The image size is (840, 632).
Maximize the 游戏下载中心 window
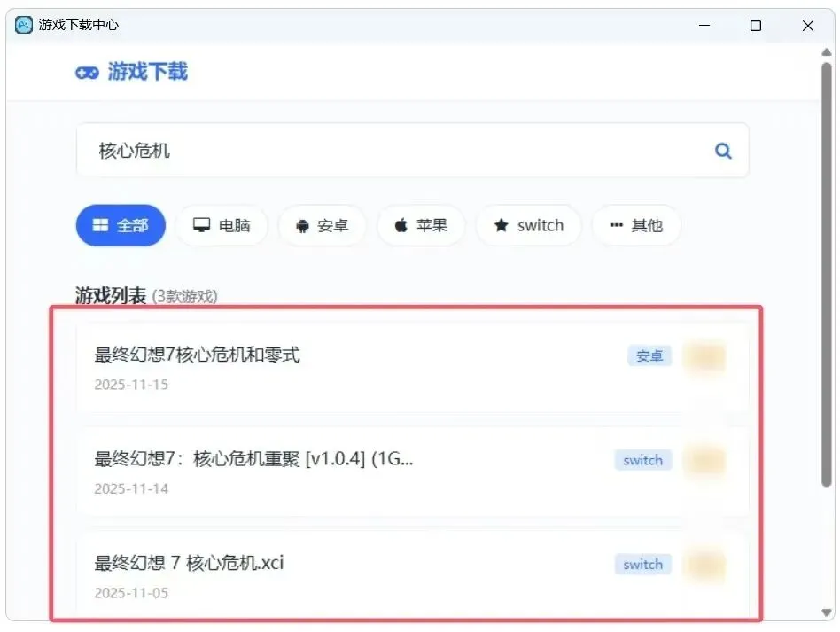pos(755,25)
